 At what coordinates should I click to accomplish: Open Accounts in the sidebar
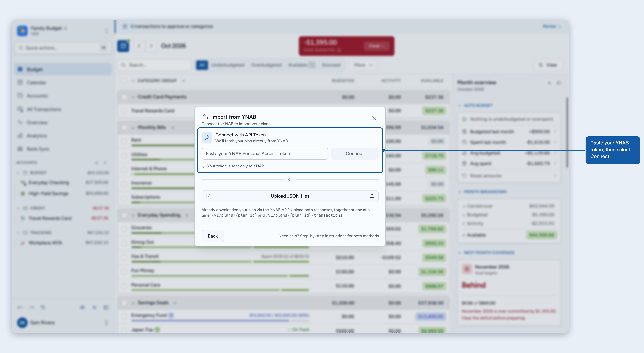63,96
